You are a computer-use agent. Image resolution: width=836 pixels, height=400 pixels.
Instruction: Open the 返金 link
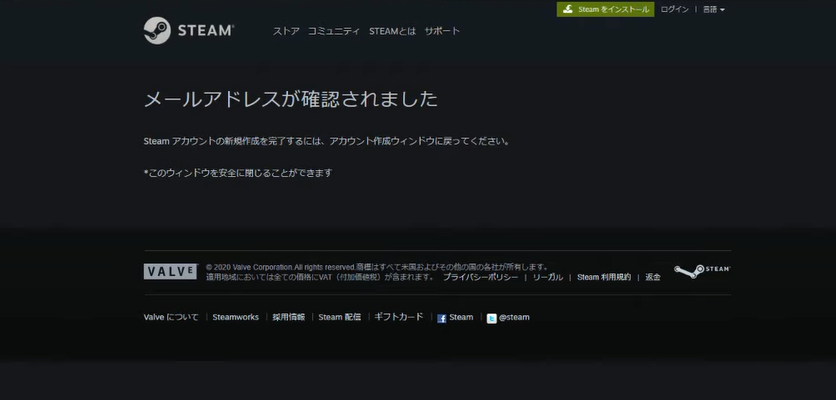653,277
